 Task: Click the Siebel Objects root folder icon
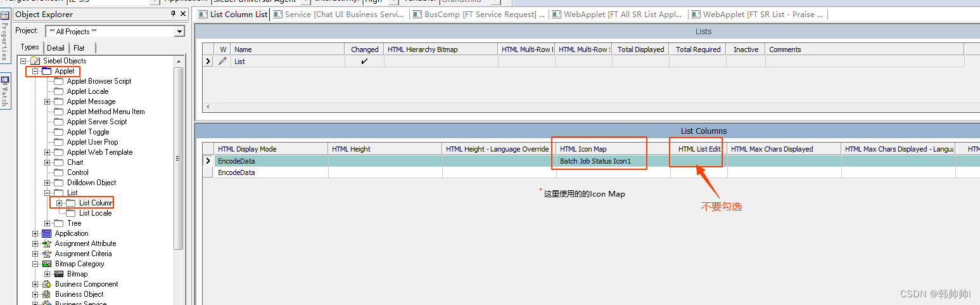[x=35, y=61]
